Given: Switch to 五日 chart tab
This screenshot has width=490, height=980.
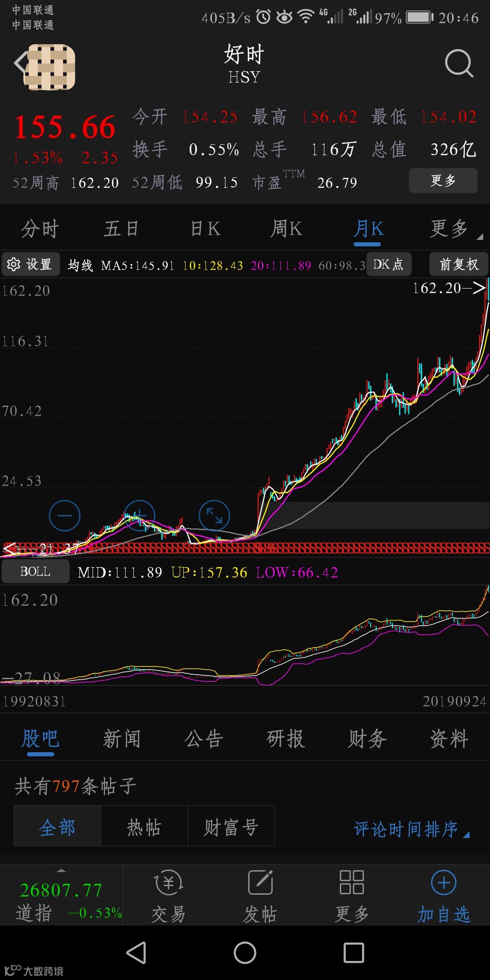Looking at the screenshot, I should point(122,229).
